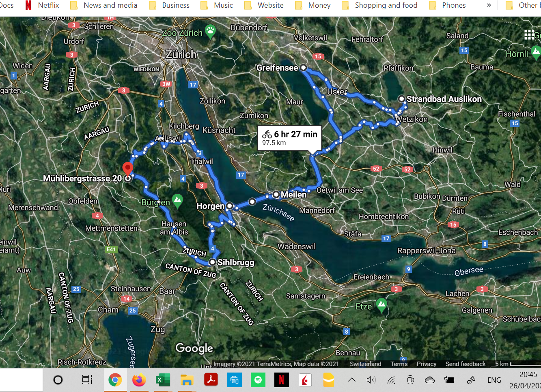541x392 pixels.
Task: Switch input language via ENG indicator
Action: pyautogui.click(x=494, y=380)
